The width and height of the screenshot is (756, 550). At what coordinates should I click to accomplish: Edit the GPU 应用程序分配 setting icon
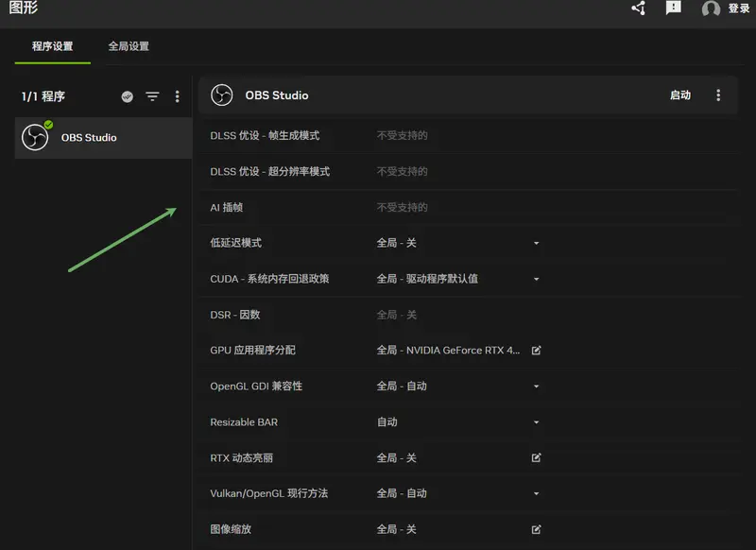click(536, 351)
